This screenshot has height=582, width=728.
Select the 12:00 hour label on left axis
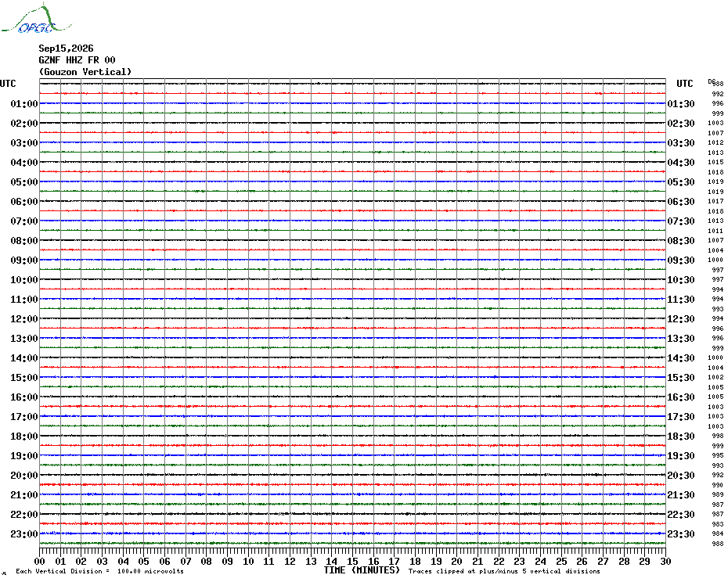(24, 319)
